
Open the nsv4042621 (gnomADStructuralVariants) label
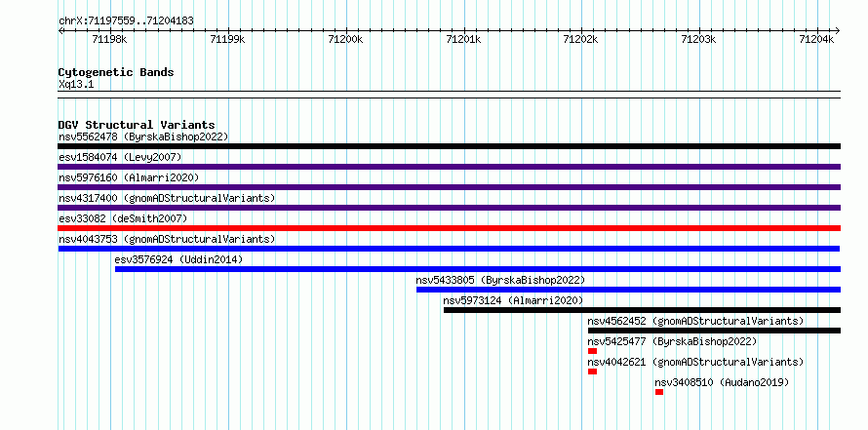pyautogui.click(x=695, y=362)
